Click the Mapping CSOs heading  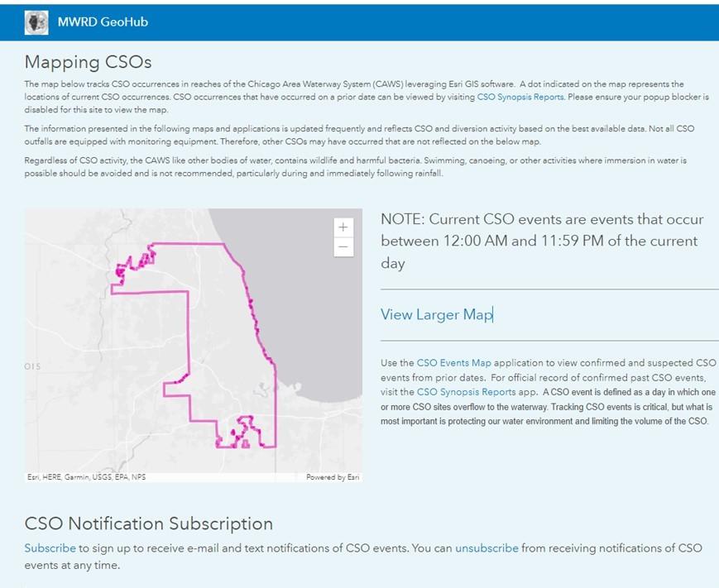[x=88, y=62]
